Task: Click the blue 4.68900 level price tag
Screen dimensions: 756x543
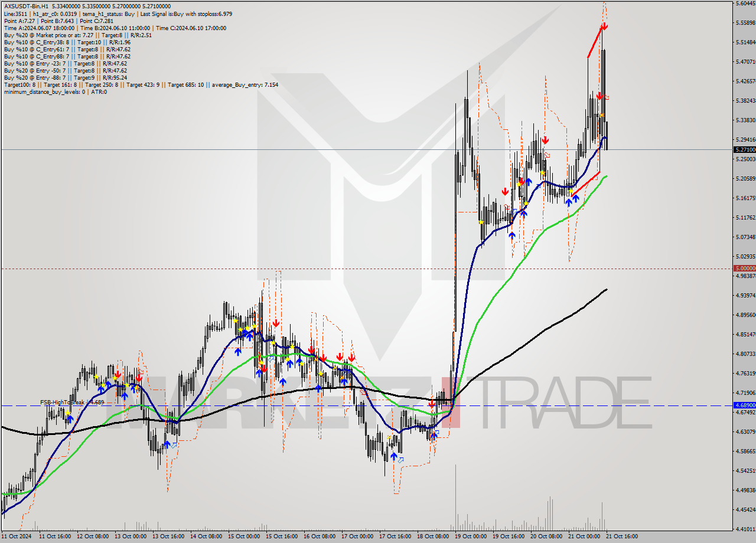Action: click(x=744, y=405)
